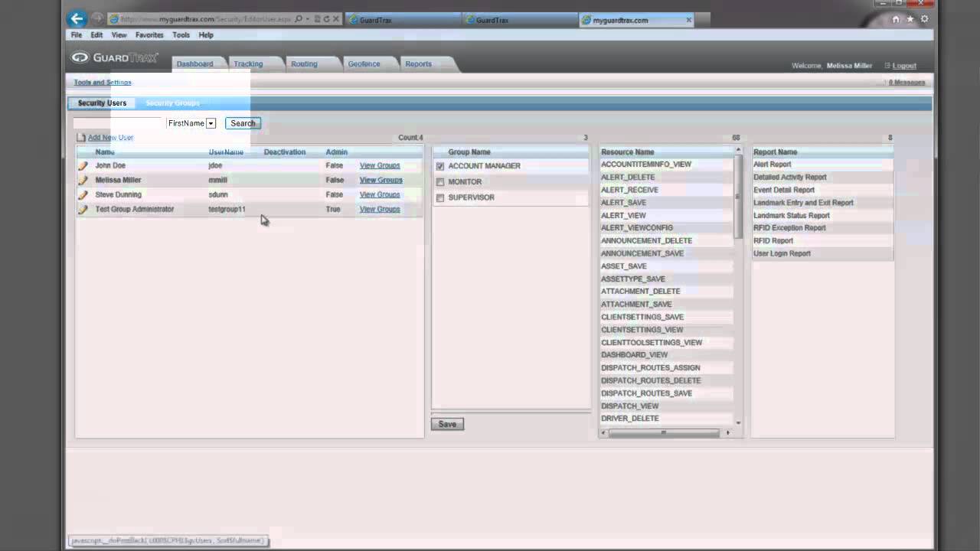Select the RFID Exception Report row
This screenshot has height=551, width=980.
tap(822, 228)
